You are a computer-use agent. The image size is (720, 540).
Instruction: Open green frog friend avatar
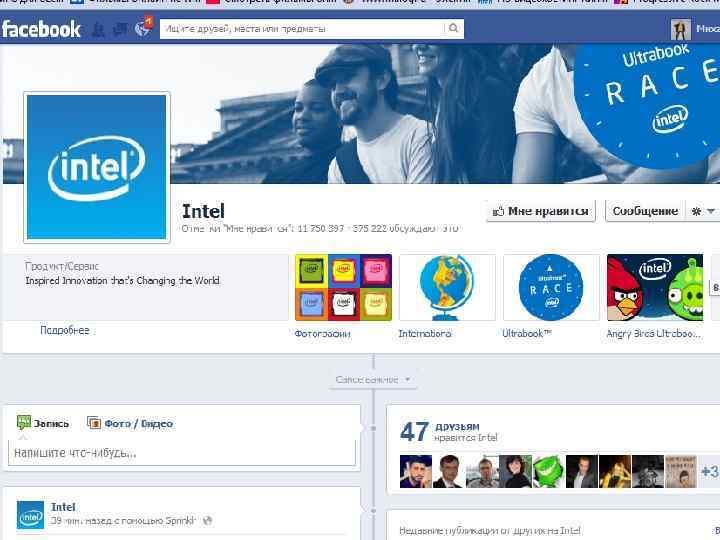[548, 471]
